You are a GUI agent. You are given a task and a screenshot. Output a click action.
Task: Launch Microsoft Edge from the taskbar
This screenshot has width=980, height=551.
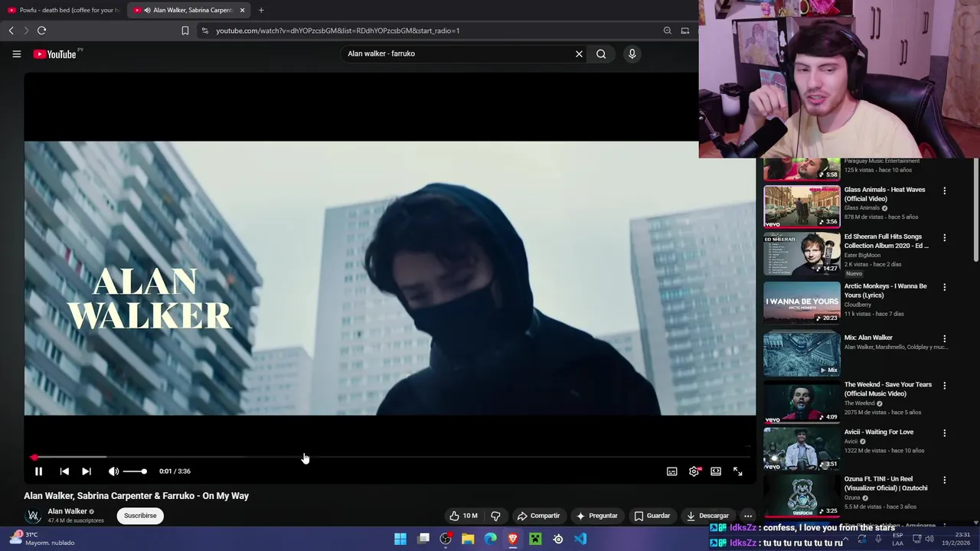coord(491,540)
